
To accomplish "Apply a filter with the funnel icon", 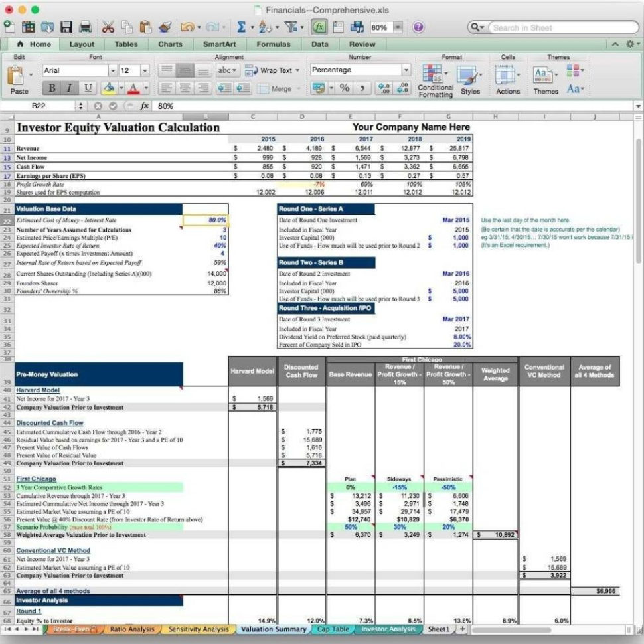I will [x=291, y=27].
